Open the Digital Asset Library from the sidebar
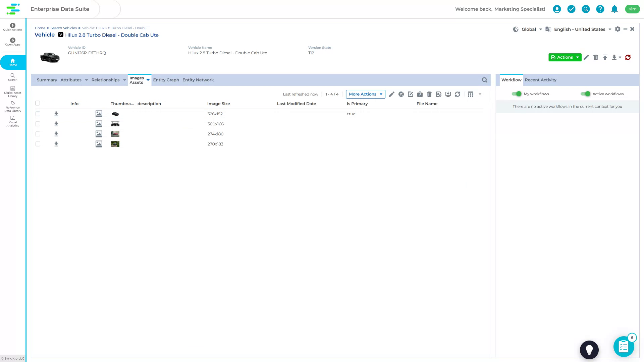This screenshot has width=644, height=362. (x=12, y=91)
